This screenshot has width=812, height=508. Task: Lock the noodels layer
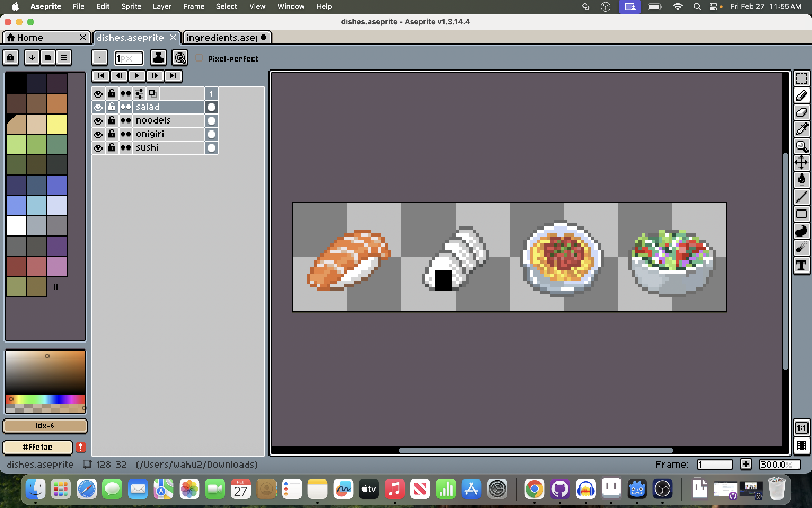[x=112, y=121]
